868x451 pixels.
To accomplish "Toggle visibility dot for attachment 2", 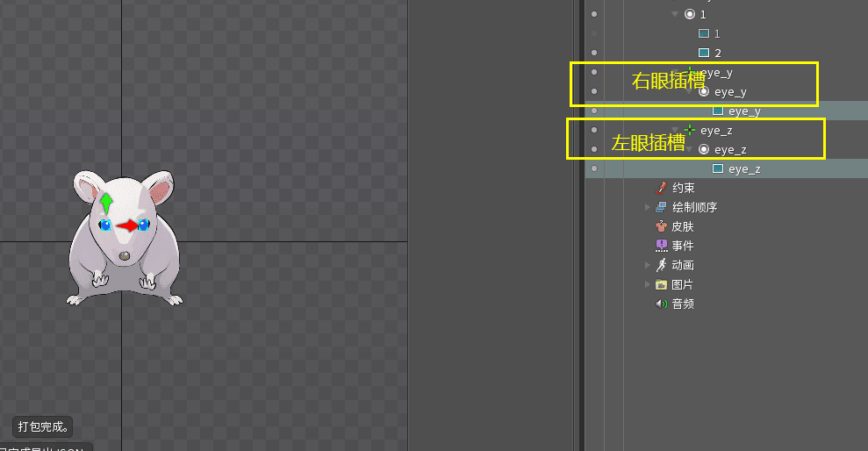I will pyautogui.click(x=594, y=53).
